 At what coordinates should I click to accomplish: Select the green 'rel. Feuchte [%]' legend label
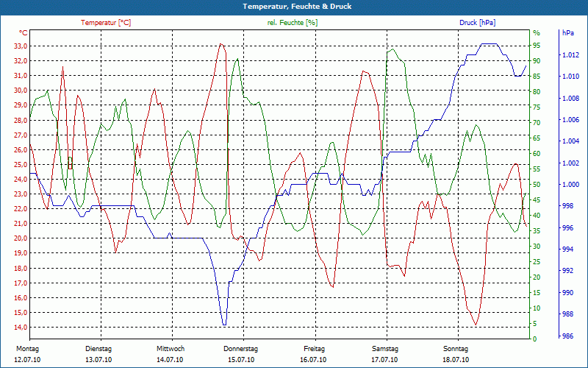pos(292,23)
